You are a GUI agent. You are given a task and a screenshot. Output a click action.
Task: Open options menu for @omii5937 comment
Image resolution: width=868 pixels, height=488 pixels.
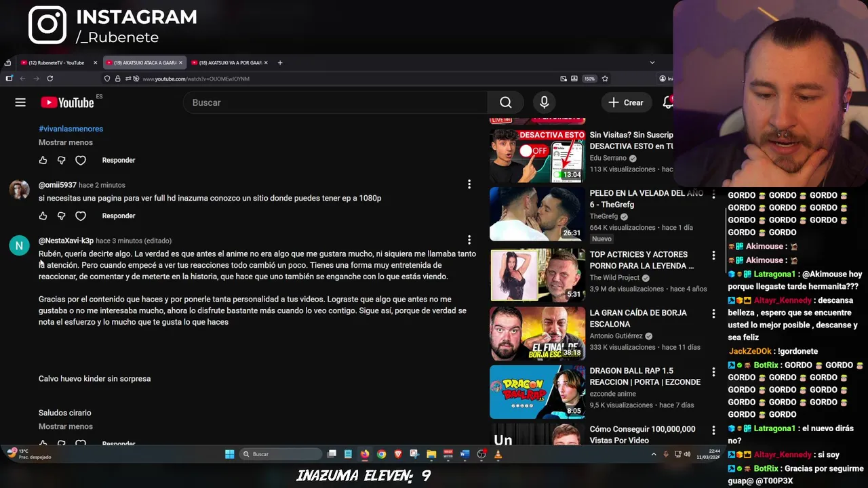pos(469,184)
